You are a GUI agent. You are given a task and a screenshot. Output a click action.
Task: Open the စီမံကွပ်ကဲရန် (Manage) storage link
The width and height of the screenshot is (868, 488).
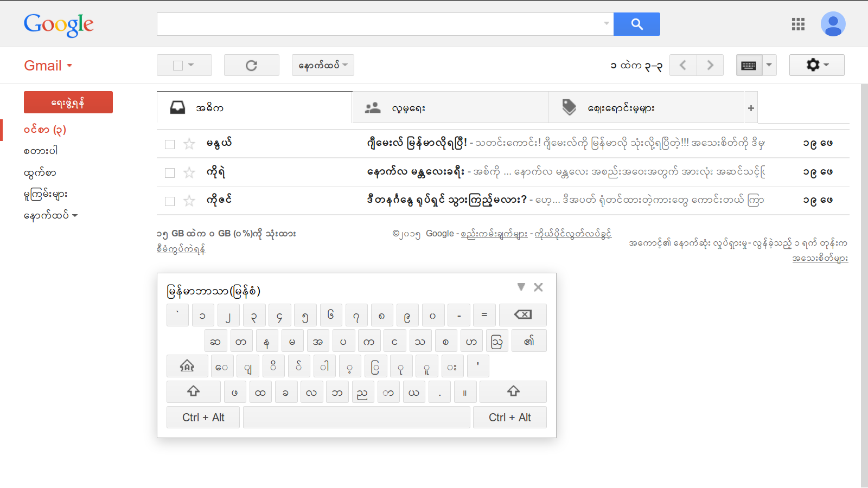(181, 248)
